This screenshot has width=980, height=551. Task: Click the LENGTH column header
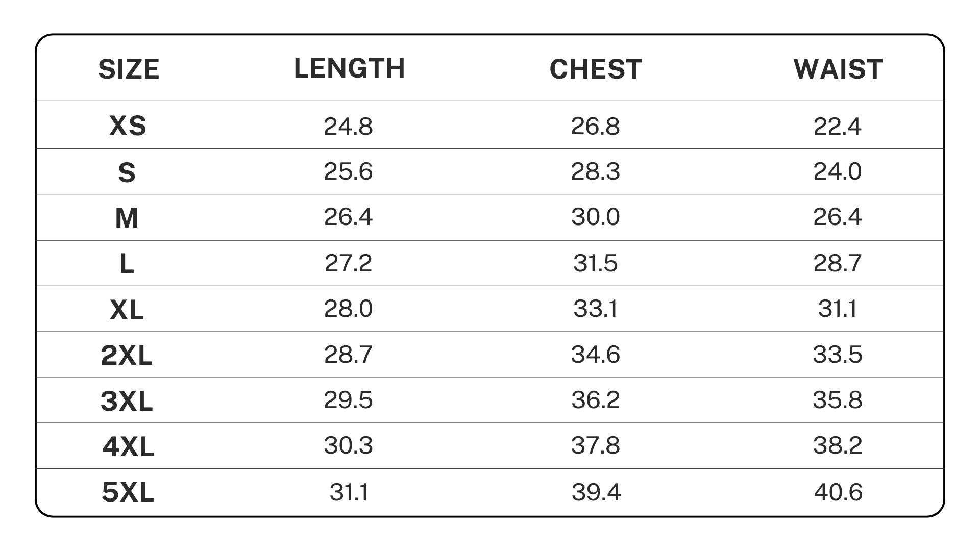coord(350,68)
